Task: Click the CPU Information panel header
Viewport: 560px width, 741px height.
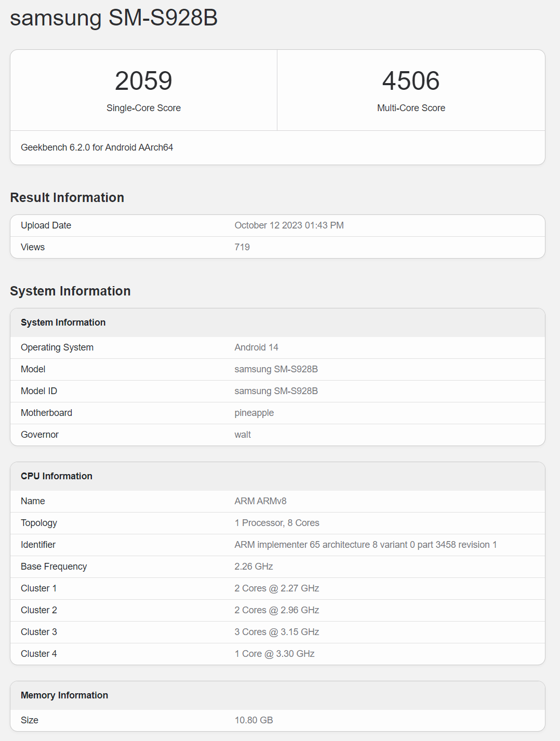Action: [x=56, y=476]
